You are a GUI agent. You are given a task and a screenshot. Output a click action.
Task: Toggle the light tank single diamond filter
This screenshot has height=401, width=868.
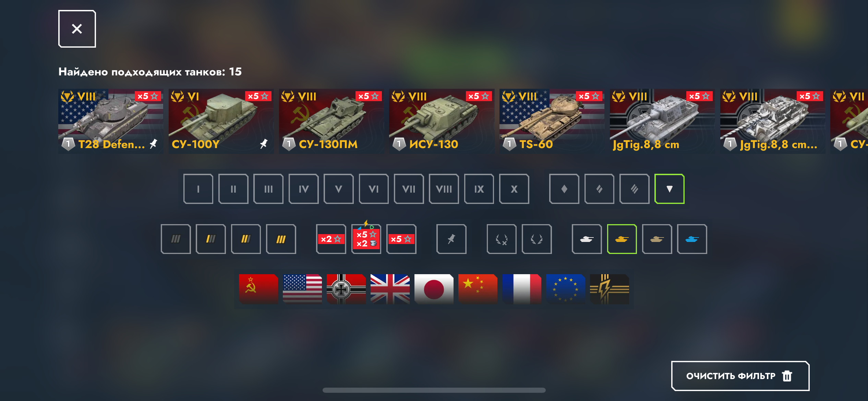coord(564,189)
